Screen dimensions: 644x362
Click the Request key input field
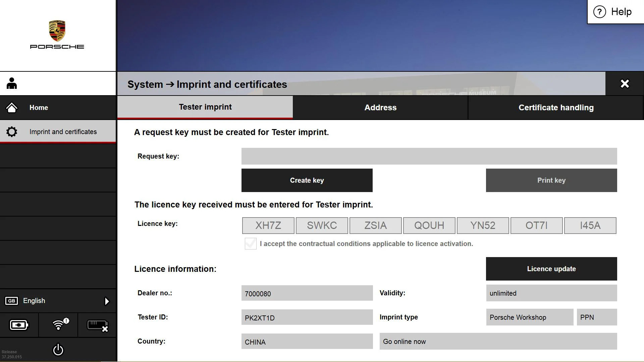(429, 156)
